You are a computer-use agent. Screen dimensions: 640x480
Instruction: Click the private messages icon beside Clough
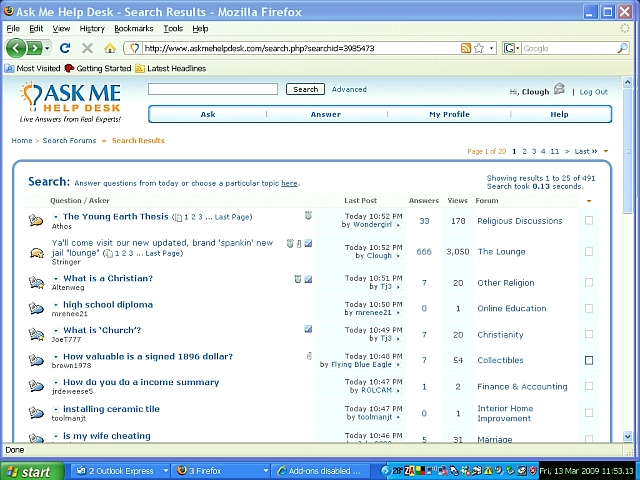(560, 90)
